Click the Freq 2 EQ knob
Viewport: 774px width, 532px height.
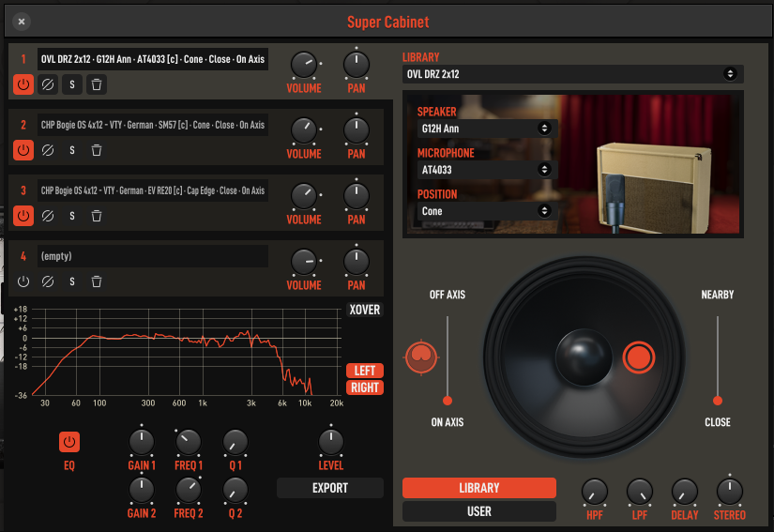[x=188, y=490]
